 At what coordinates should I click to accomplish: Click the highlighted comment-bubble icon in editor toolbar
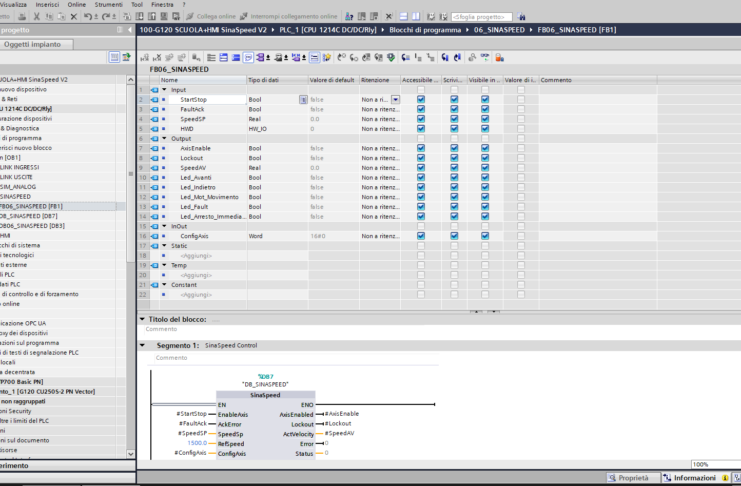pos(248,58)
